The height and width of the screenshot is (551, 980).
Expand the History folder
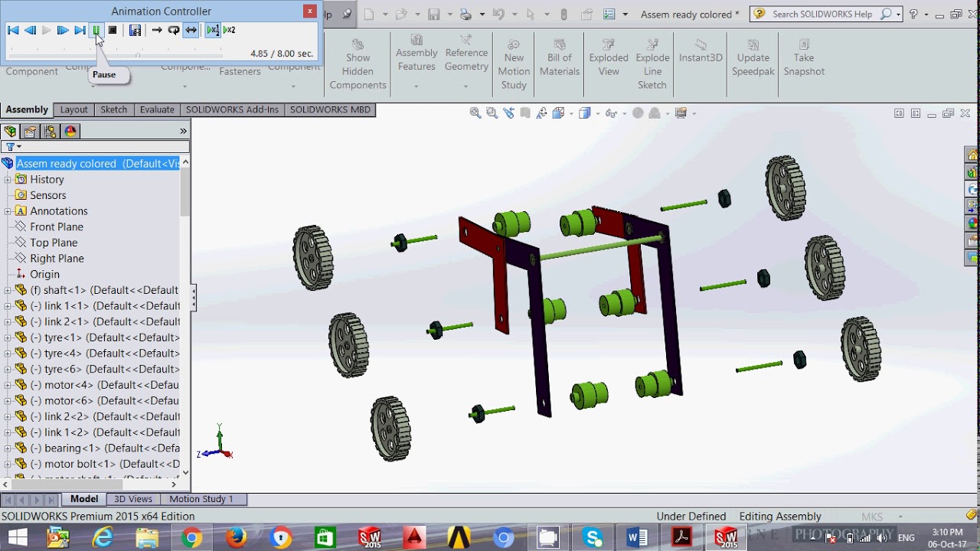point(8,179)
